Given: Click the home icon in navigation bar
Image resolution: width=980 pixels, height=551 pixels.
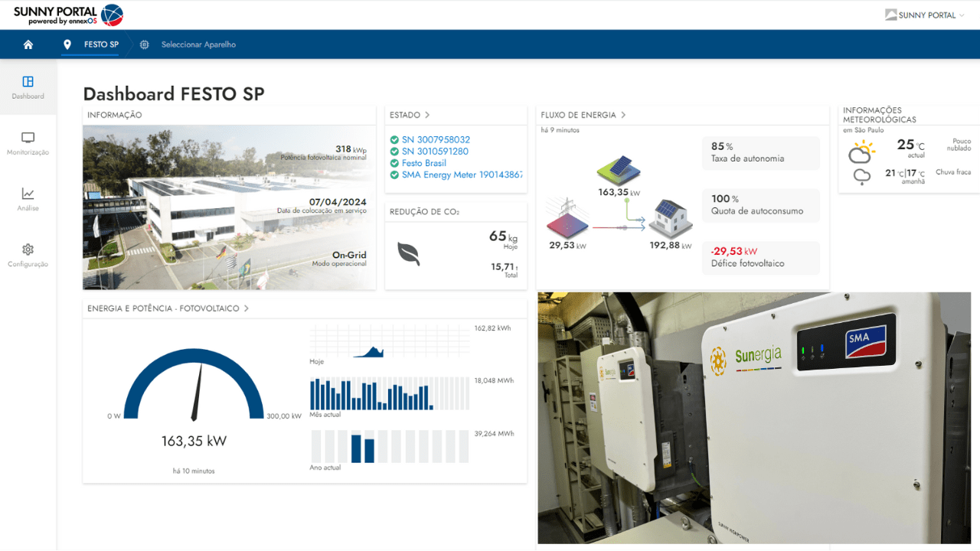Looking at the screenshot, I should [28, 44].
